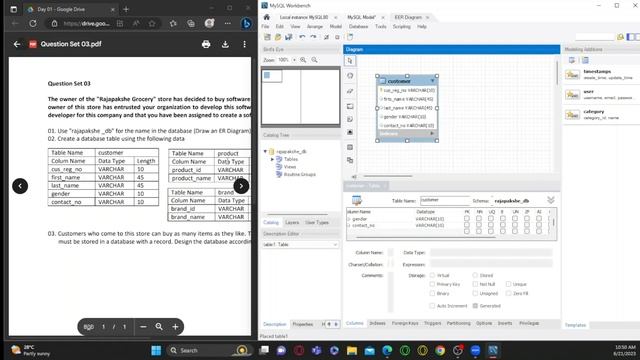The image size is (640, 360).
Task: Check the PK box in the gender row
Action: (467, 219)
